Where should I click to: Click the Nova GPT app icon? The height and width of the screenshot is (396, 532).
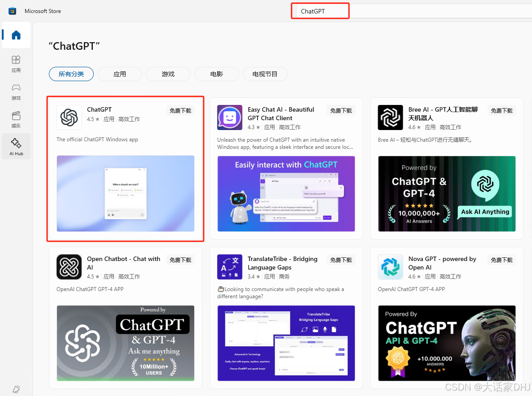[390, 267]
